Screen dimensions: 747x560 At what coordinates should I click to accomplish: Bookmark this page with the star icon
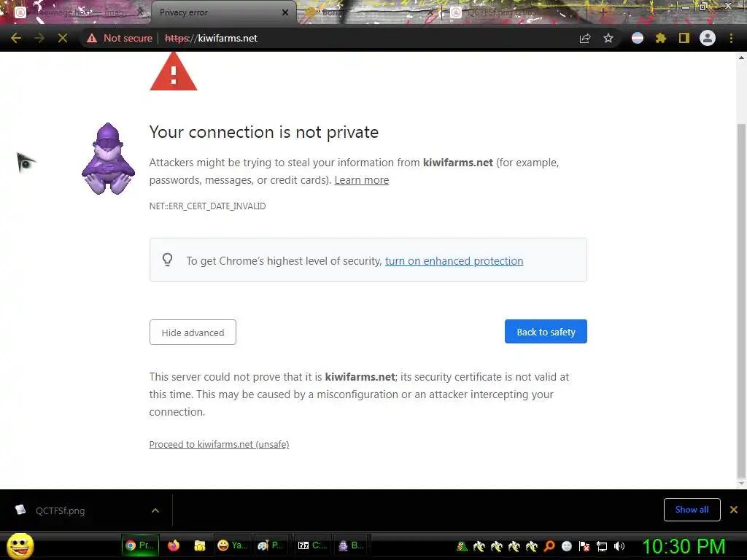pyautogui.click(x=608, y=38)
